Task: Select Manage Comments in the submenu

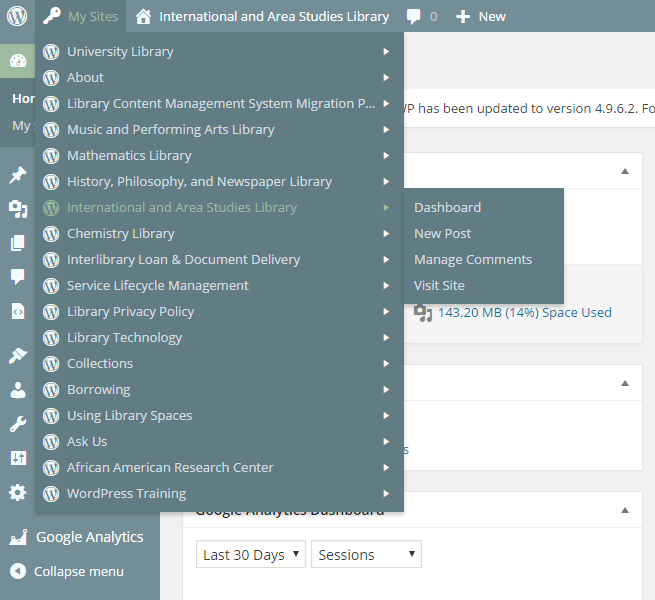Action: 473,259
